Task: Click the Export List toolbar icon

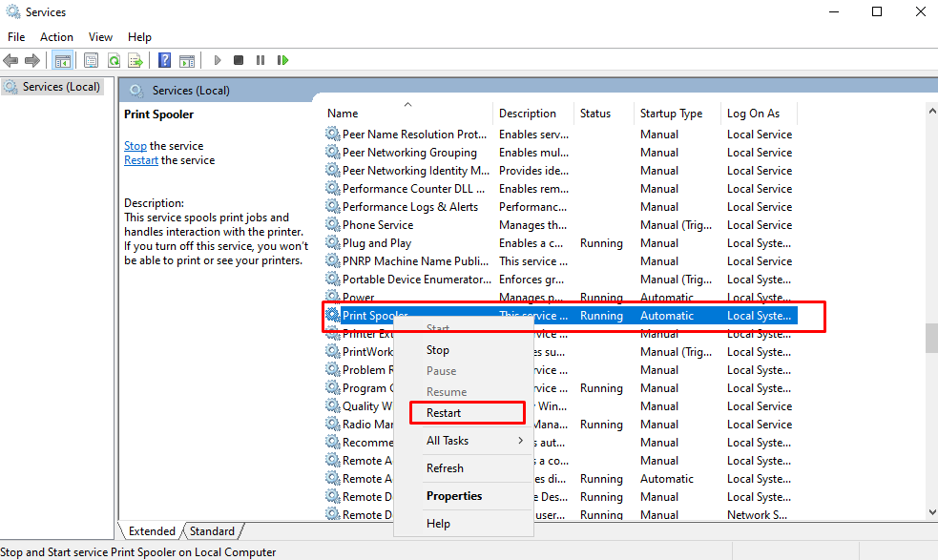Action: [135, 60]
